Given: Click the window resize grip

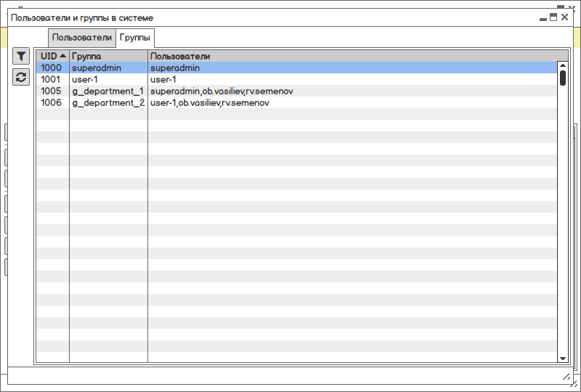Looking at the screenshot, I should click(x=567, y=377).
